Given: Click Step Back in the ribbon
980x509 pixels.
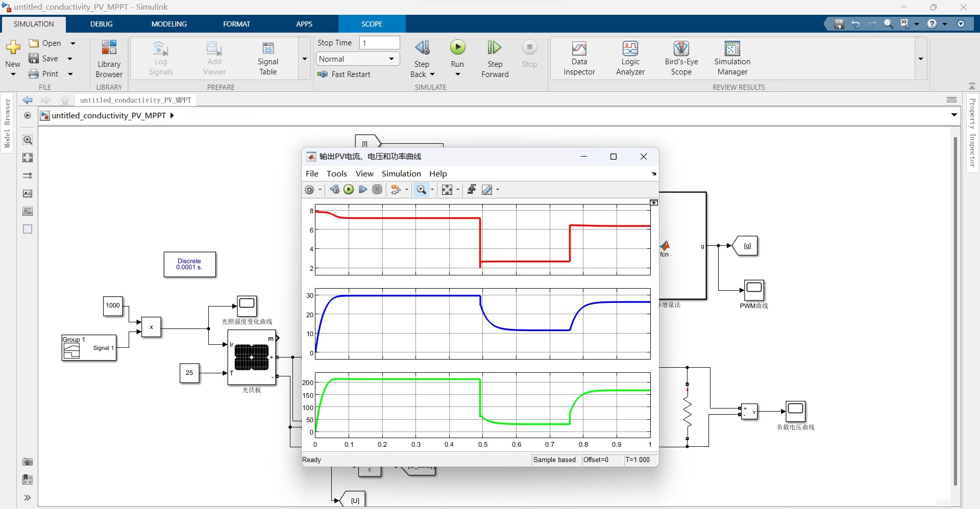Looking at the screenshot, I should point(422,59).
